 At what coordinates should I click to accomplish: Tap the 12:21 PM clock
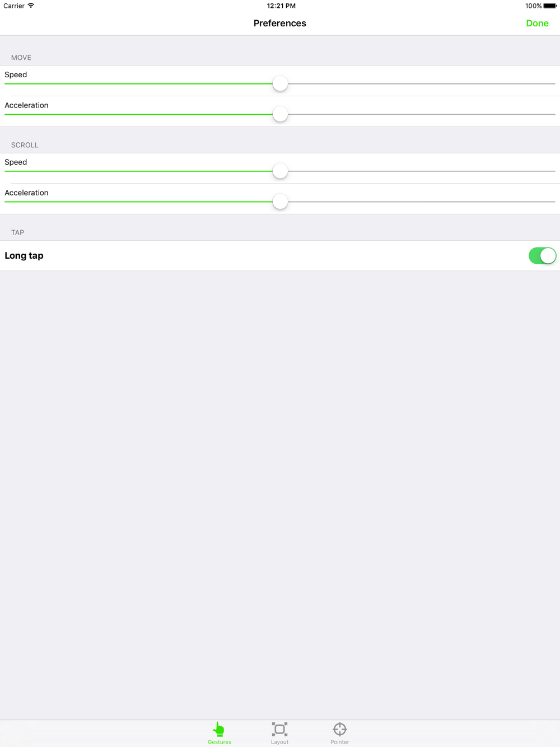pos(281,6)
